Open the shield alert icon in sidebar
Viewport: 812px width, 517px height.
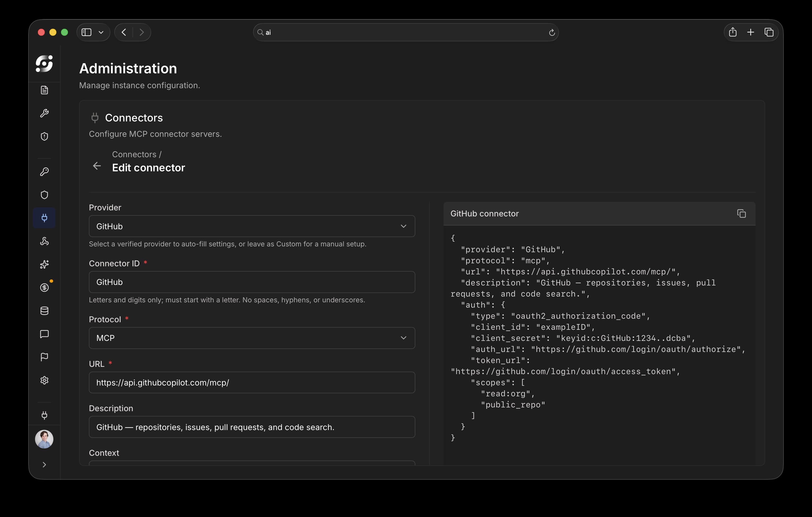click(x=44, y=136)
